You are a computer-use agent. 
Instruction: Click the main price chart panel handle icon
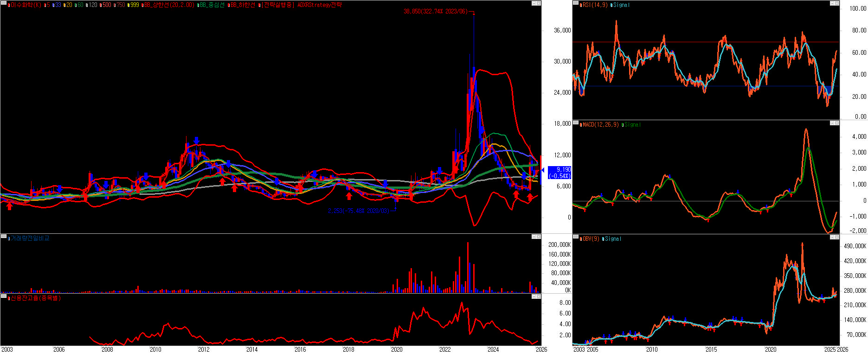coord(4,3)
